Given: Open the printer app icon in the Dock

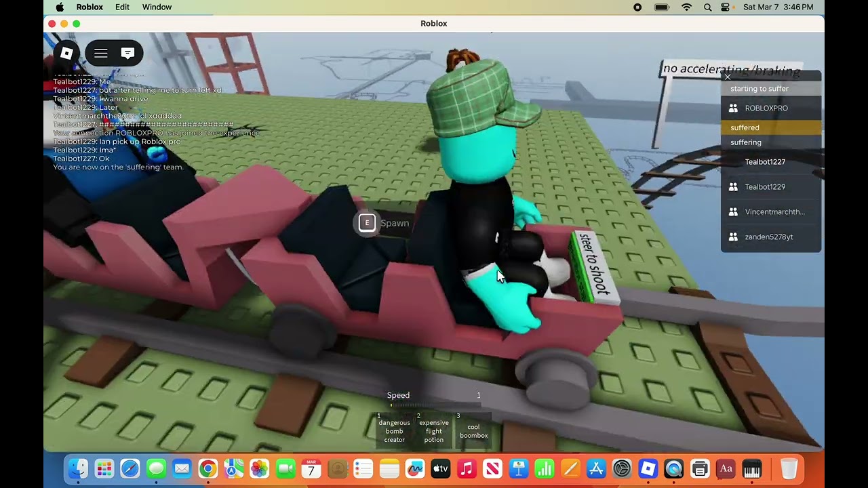Looking at the screenshot, I should tap(700, 468).
